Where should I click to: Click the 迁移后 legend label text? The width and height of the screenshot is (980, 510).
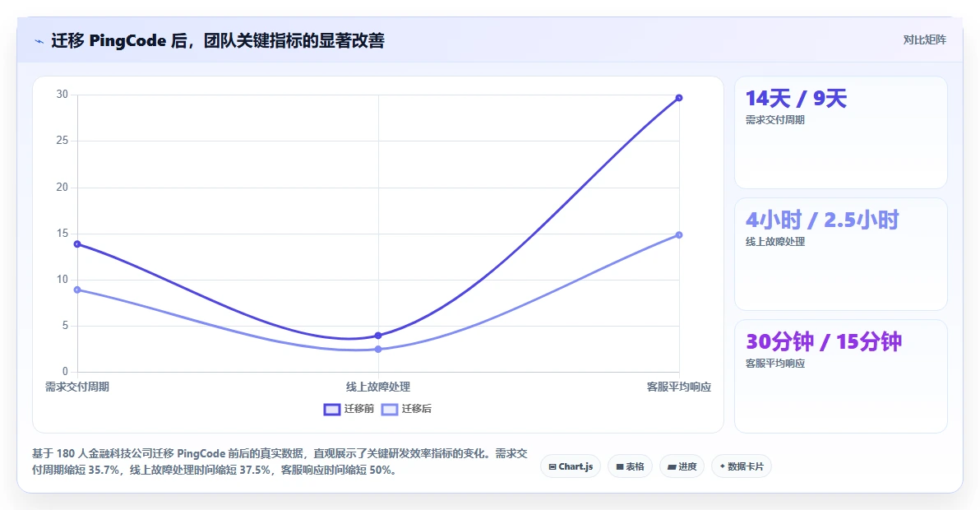tap(416, 409)
